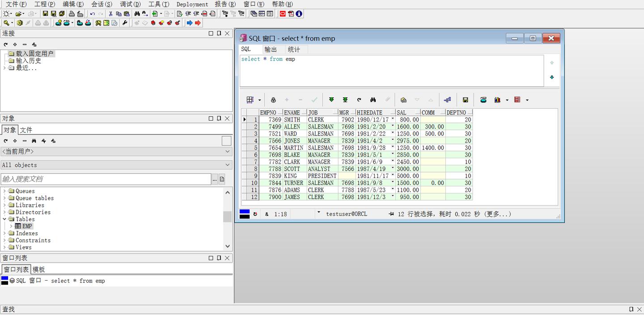Expand the 最近... node in connections
The width and height of the screenshot is (644, 315).
tap(4, 68)
